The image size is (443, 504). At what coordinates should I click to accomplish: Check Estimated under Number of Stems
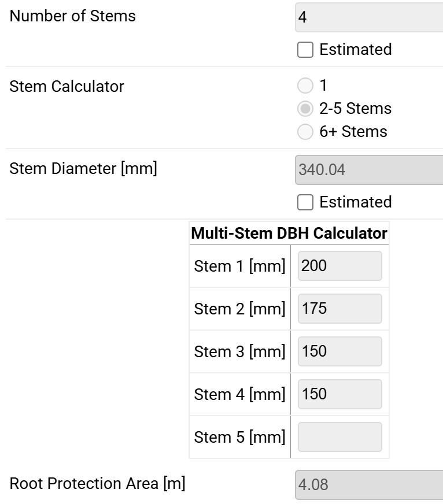click(x=305, y=50)
